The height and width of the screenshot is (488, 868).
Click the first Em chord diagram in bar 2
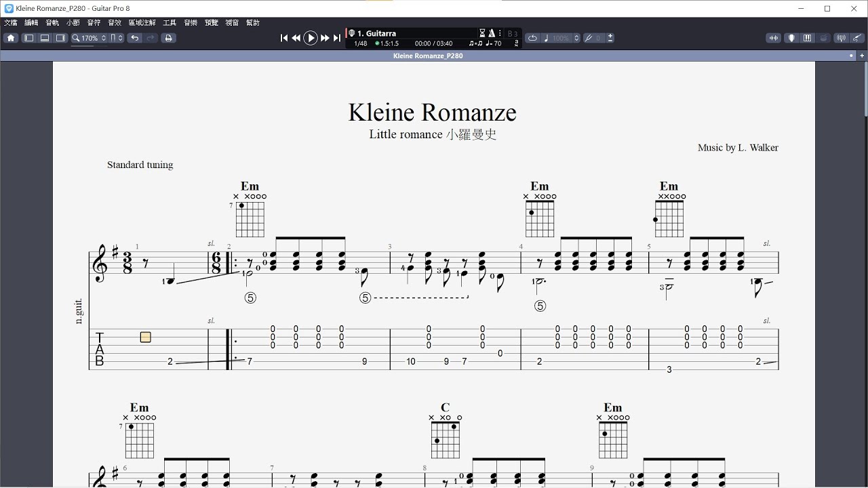(250, 209)
